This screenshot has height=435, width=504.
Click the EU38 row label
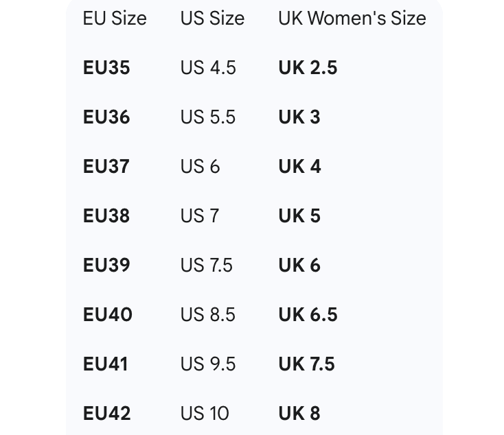tap(106, 216)
